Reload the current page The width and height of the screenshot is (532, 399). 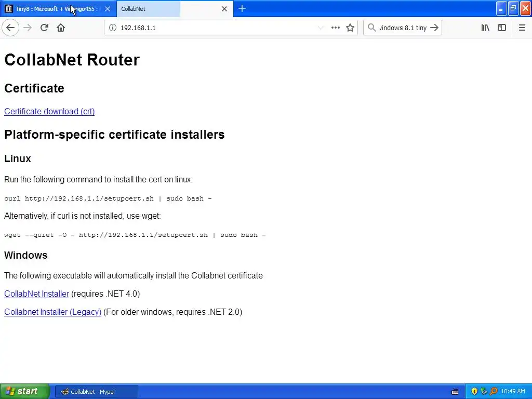pyautogui.click(x=44, y=28)
